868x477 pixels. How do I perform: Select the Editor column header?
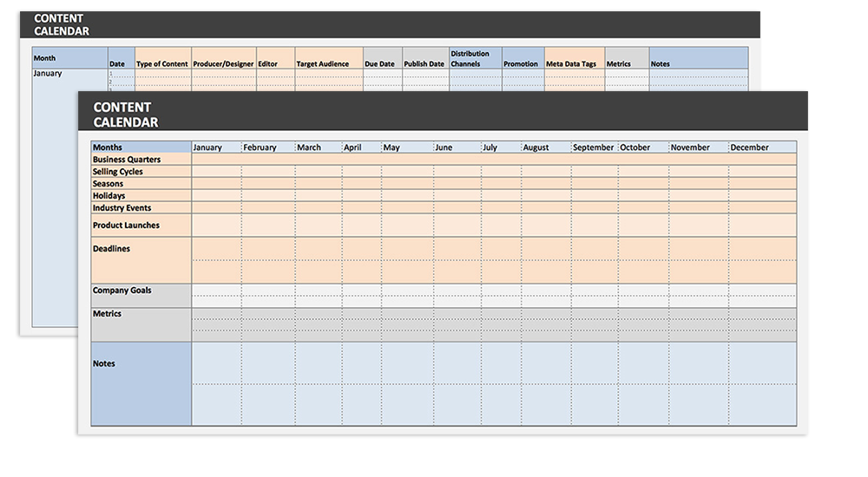pyautogui.click(x=276, y=58)
